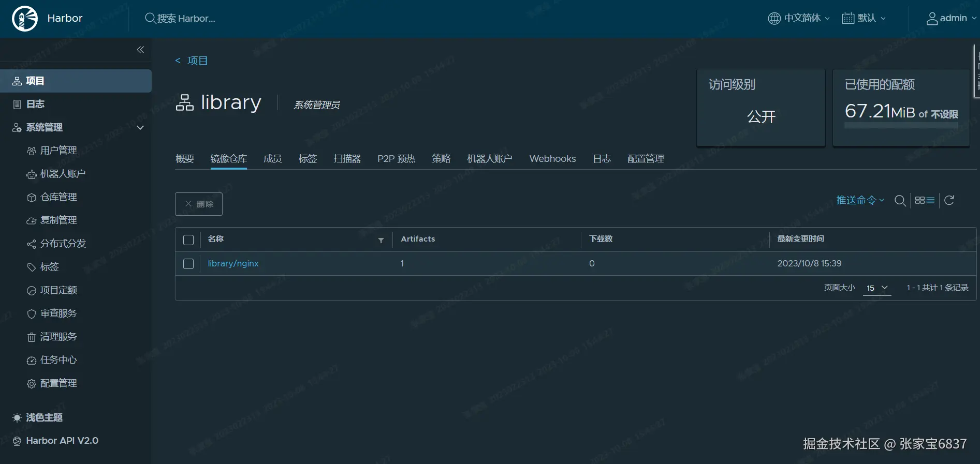
Task: Switch to the 概要 tab
Action: 185,159
